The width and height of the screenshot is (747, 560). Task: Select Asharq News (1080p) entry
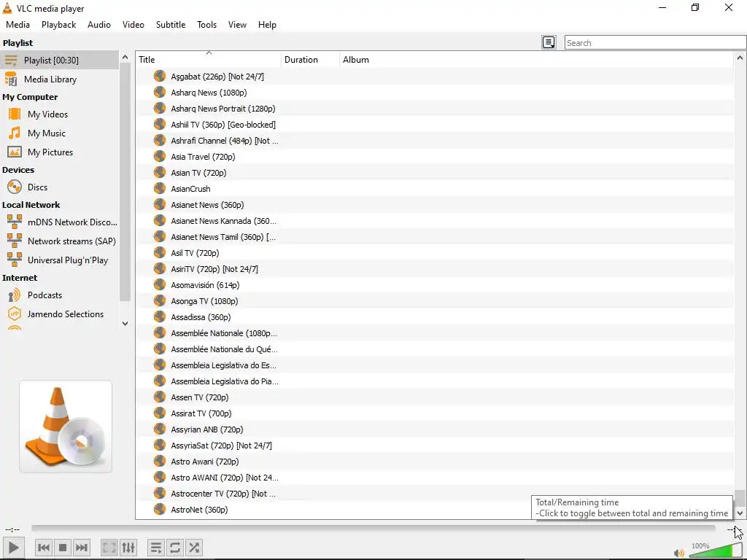pos(209,93)
